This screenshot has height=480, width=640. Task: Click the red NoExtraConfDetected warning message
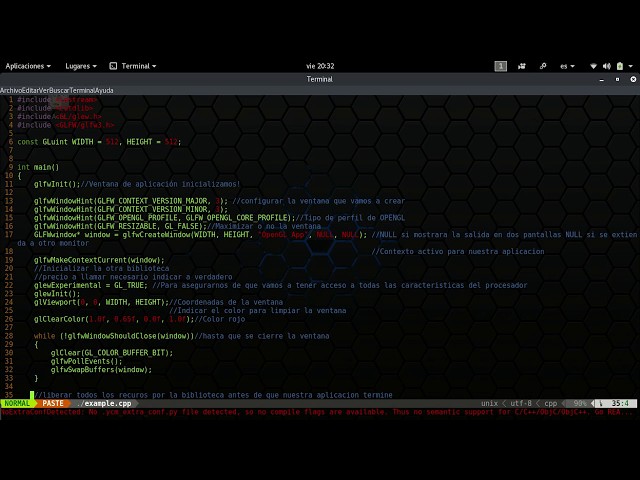pyautogui.click(x=317, y=412)
